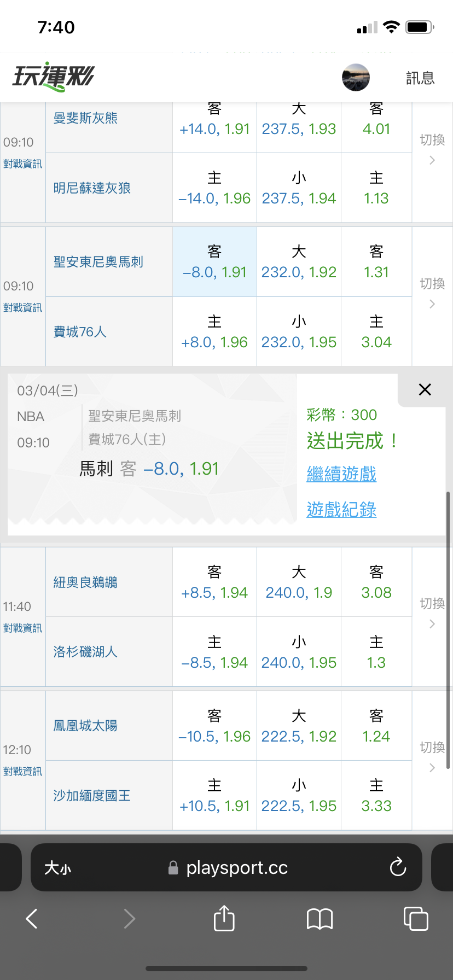Expand 切換 for Spurs vs 76ers game
The height and width of the screenshot is (980, 453).
point(432,293)
